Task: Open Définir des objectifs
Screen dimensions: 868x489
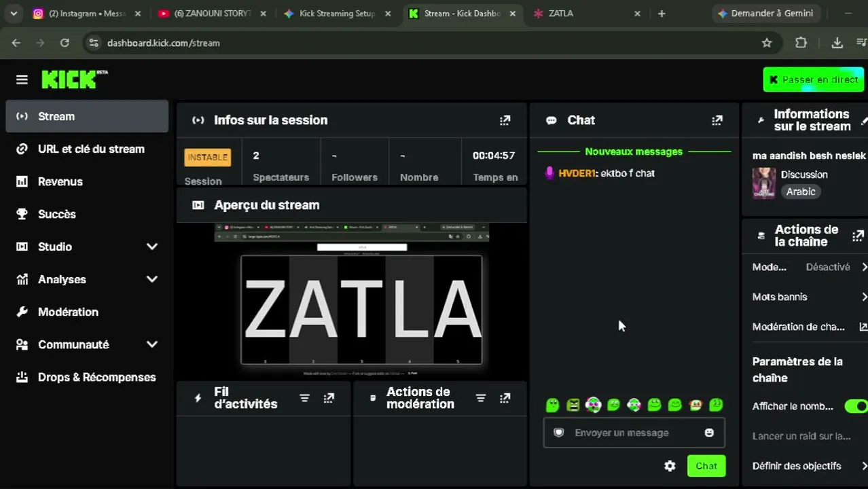Action: pos(809,466)
